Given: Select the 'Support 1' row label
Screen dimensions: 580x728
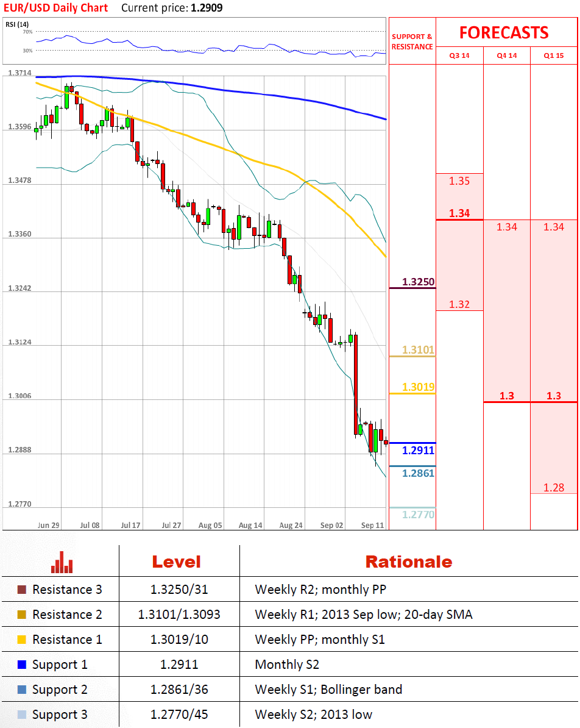Looking at the screenshot, I should [60, 665].
